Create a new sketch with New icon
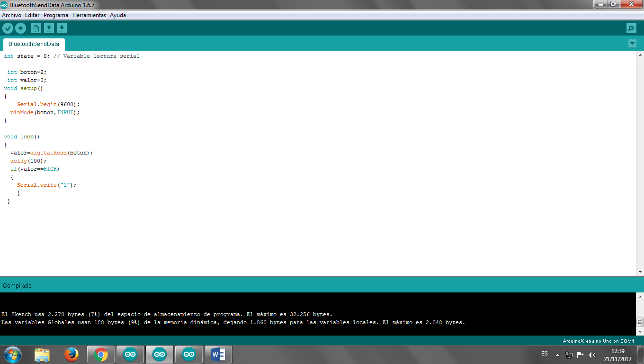This screenshot has height=364, width=644. pyautogui.click(x=36, y=28)
